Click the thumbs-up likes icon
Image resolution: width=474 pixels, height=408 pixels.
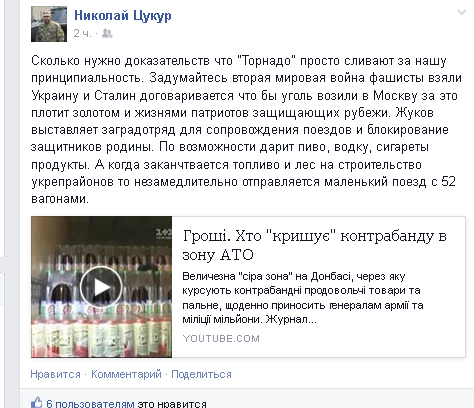coord(37,403)
